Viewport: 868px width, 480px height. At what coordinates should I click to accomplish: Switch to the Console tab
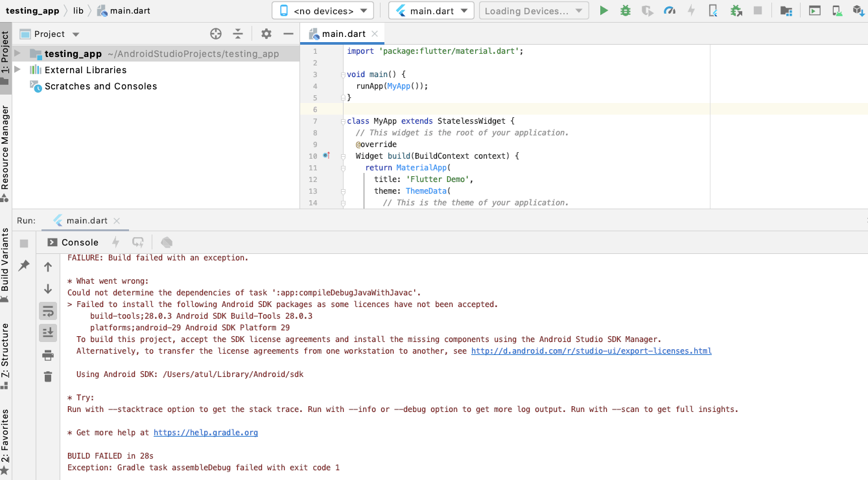73,242
